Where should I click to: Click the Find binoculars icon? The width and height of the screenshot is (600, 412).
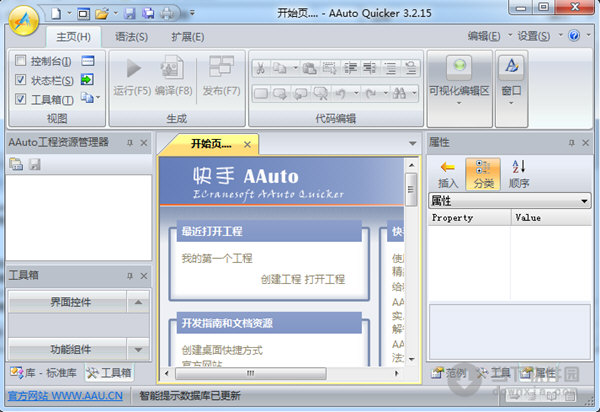tap(399, 93)
